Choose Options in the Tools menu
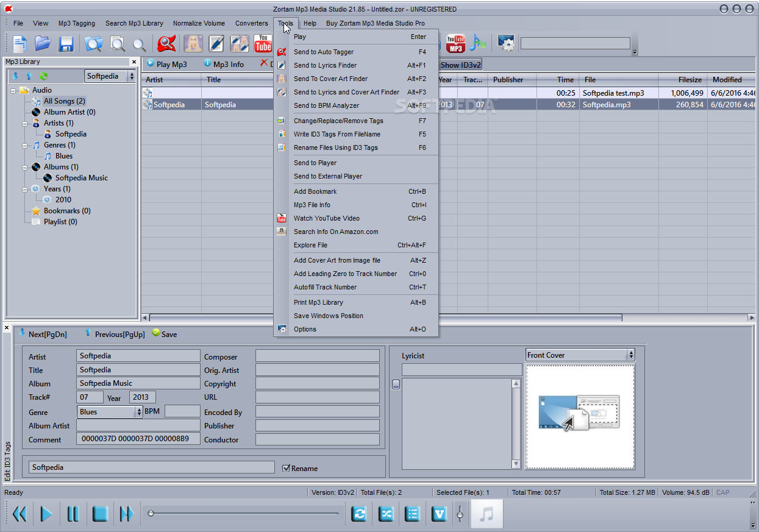 357,329
